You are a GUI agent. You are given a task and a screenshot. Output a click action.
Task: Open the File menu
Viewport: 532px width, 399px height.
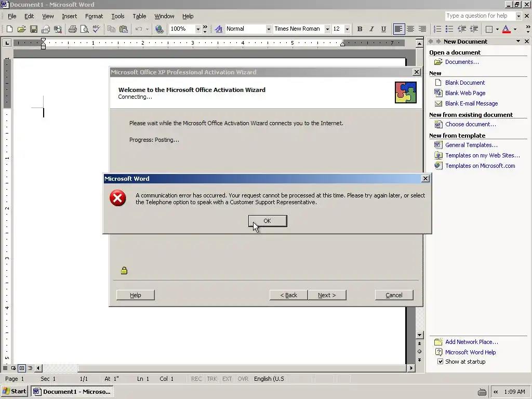coord(12,16)
